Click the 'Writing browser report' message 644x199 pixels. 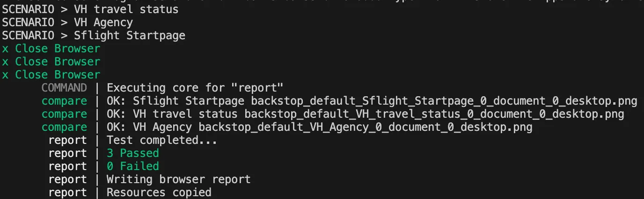[x=178, y=179]
